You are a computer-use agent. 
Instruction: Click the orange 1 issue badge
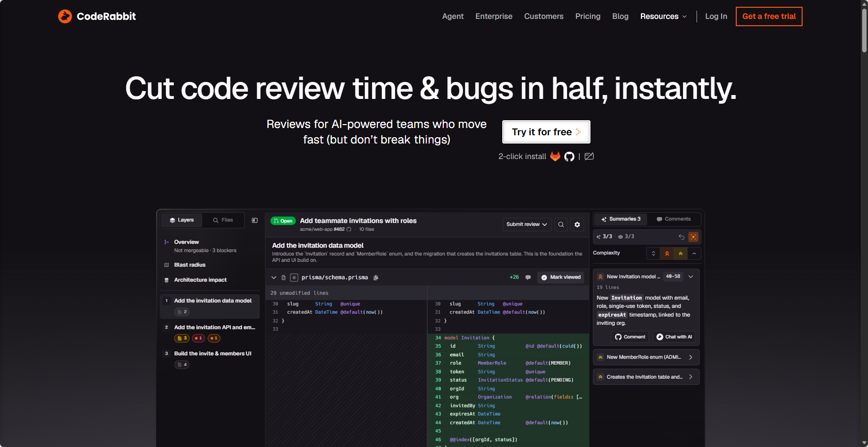click(x=214, y=338)
